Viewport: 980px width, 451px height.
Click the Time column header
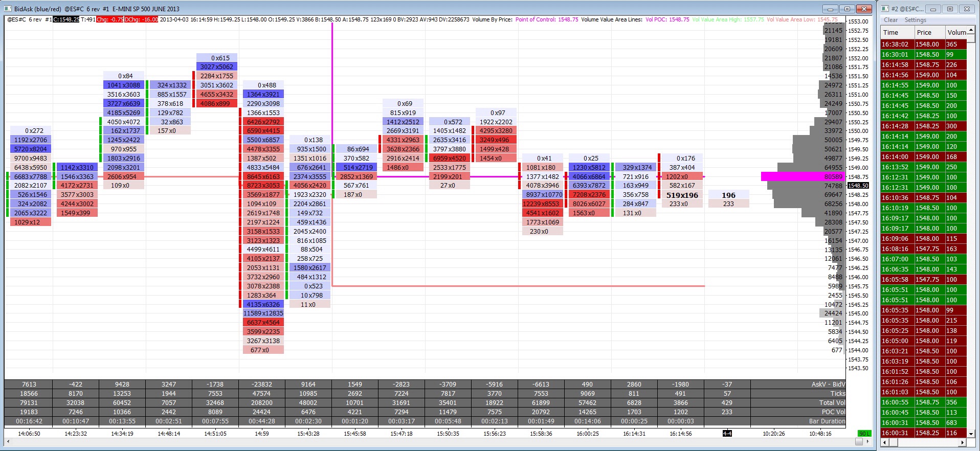click(897, 32)
